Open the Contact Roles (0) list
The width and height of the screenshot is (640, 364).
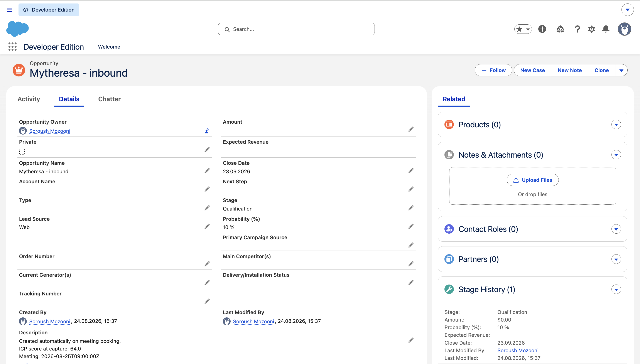click(488, 229)
